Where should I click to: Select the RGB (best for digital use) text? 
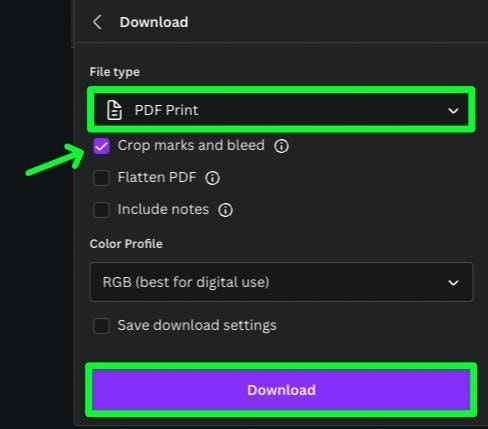[x=186, y=282]
